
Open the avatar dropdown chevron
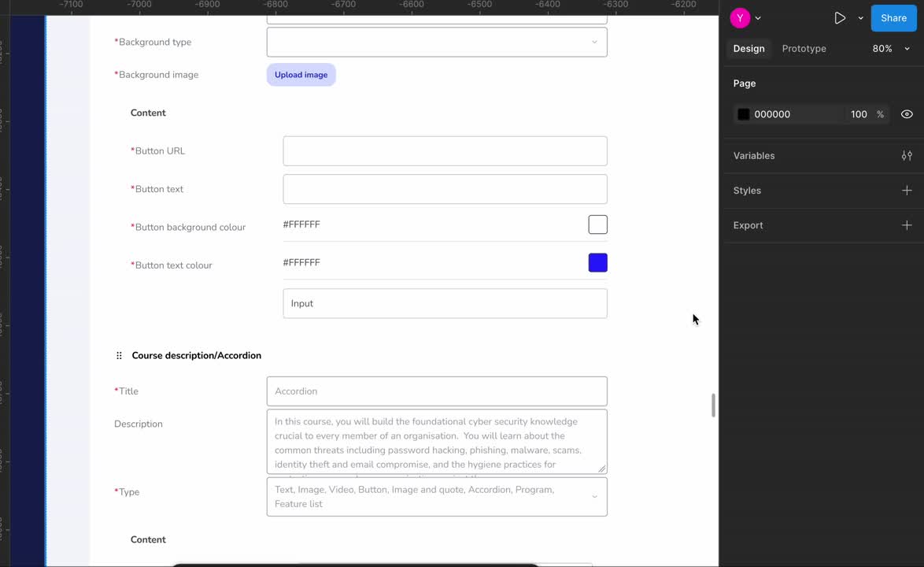pyautogui.click(x=758, y=18)
